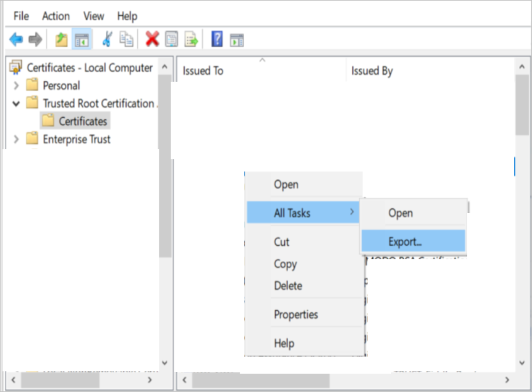Viewport: 532px width, 392px height.
Task: Click the Issued To column header
Action: 204,70
